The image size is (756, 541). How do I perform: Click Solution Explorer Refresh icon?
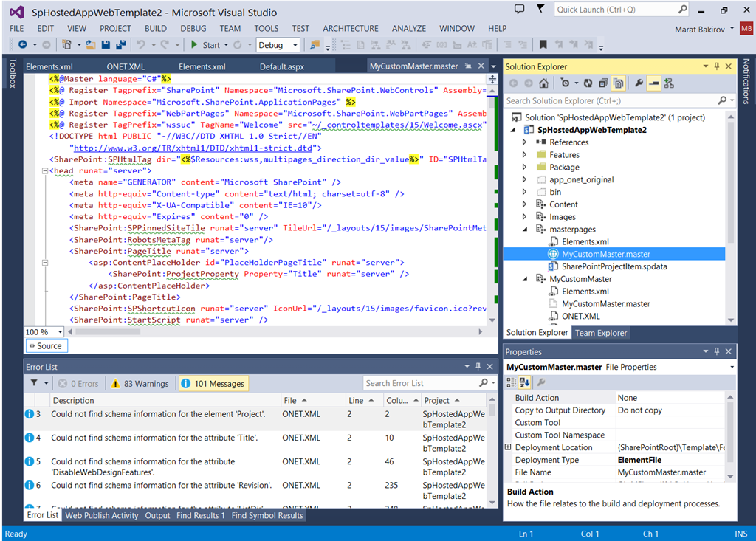click(588, 83)
